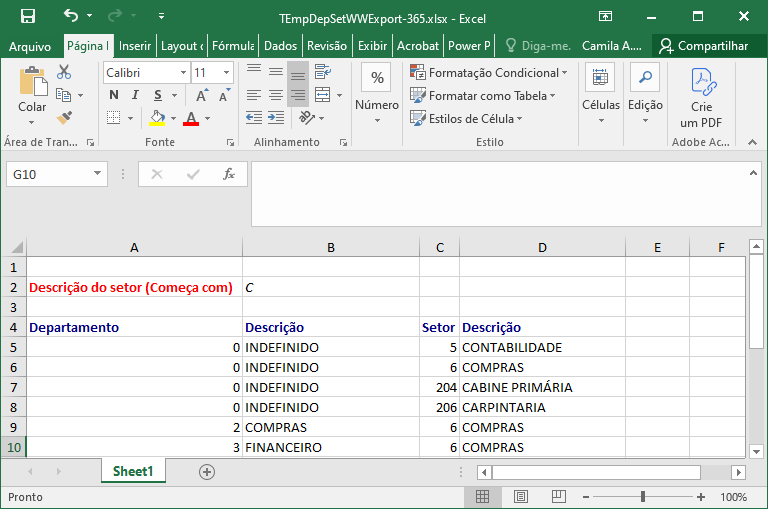Undo the last action

71,16
